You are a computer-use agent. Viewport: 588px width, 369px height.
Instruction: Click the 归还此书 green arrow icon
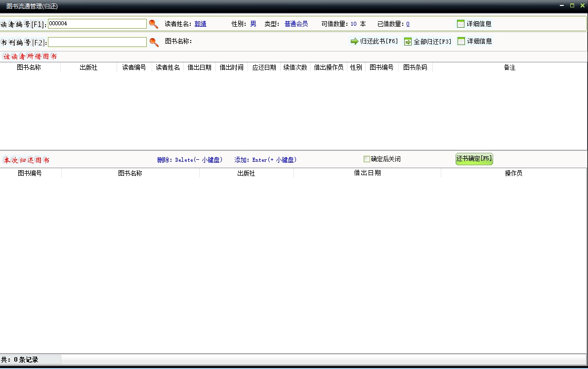(x=354, y=42)
